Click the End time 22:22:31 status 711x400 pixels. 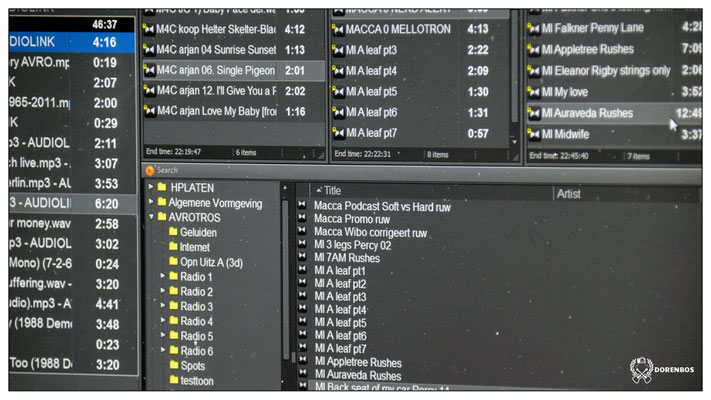click(362, 154)
